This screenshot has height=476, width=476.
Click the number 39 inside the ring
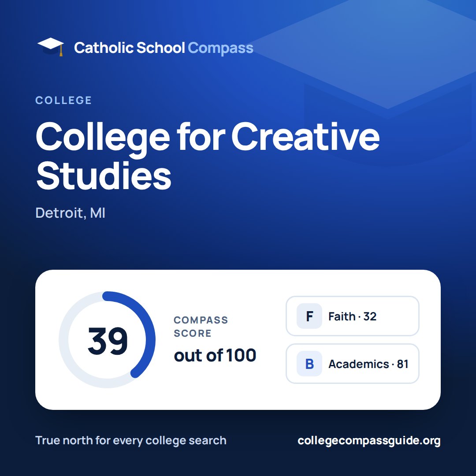108,341
